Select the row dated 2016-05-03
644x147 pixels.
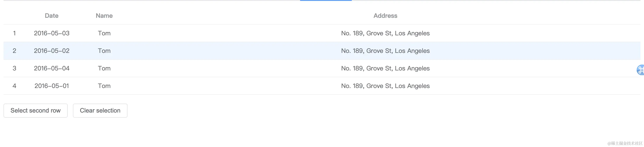(51, 33)
